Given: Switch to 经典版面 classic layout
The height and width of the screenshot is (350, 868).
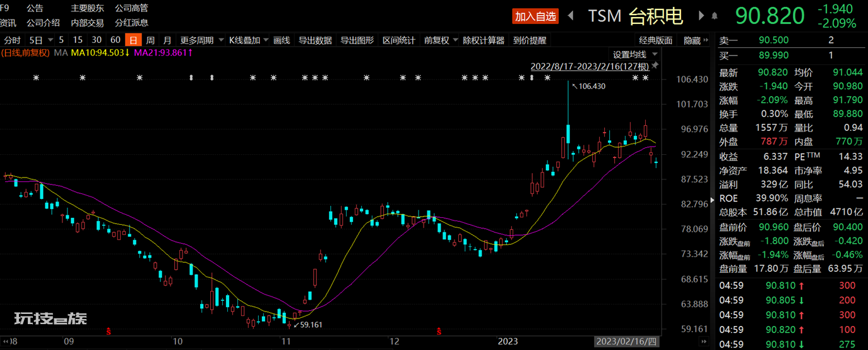Looking at the screenshot, I should click(x=655, y=40).
